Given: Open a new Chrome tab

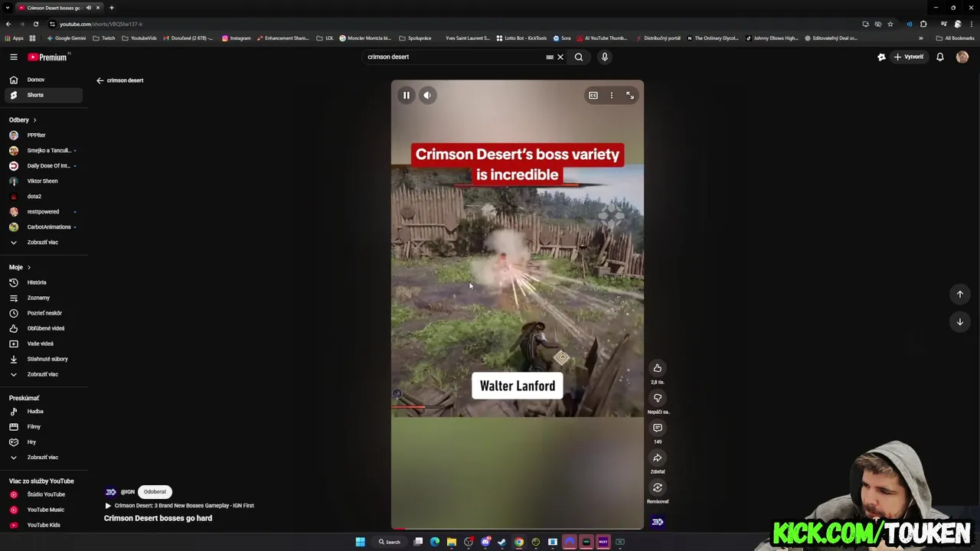Looking at the screenshot, I should [x=112, y=8].
